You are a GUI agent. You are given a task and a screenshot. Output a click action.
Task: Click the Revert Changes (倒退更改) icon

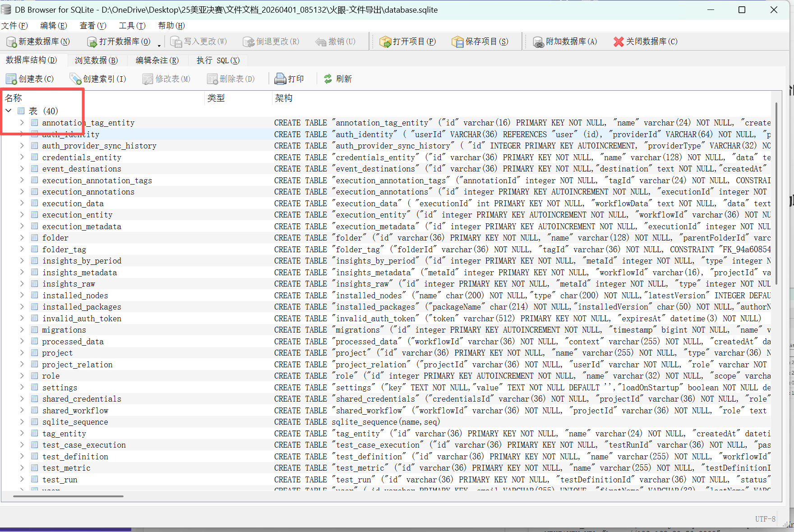click(249, 42)
